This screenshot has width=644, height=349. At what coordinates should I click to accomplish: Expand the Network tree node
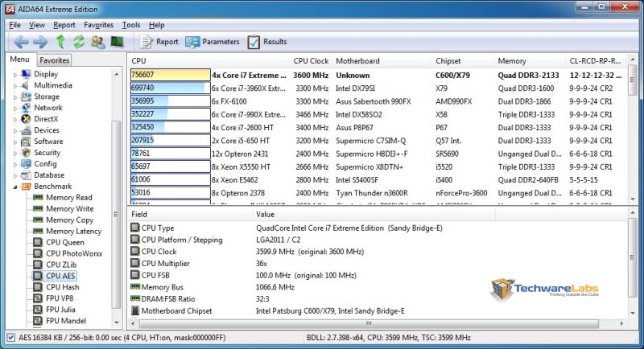15,109
